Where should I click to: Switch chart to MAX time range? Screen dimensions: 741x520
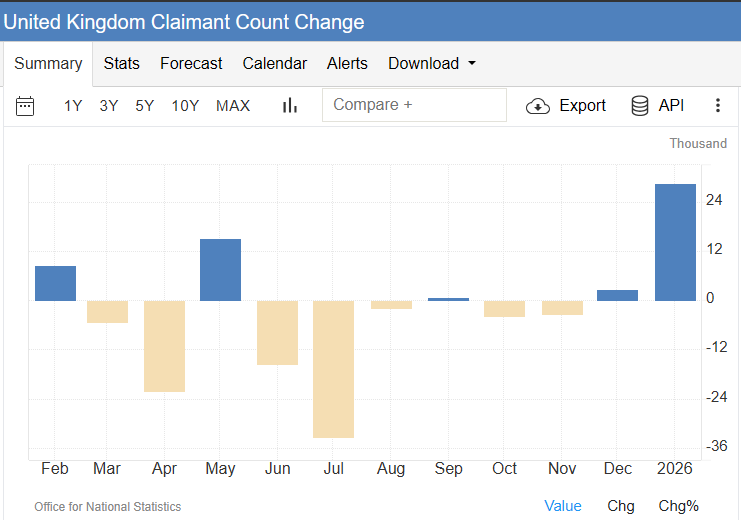(233, 106)
